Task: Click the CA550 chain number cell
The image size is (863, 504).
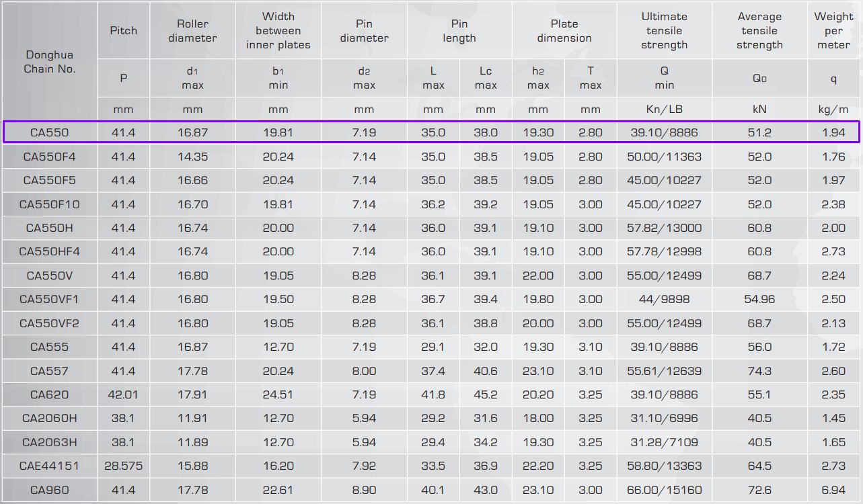Action: tap(49, 132)
